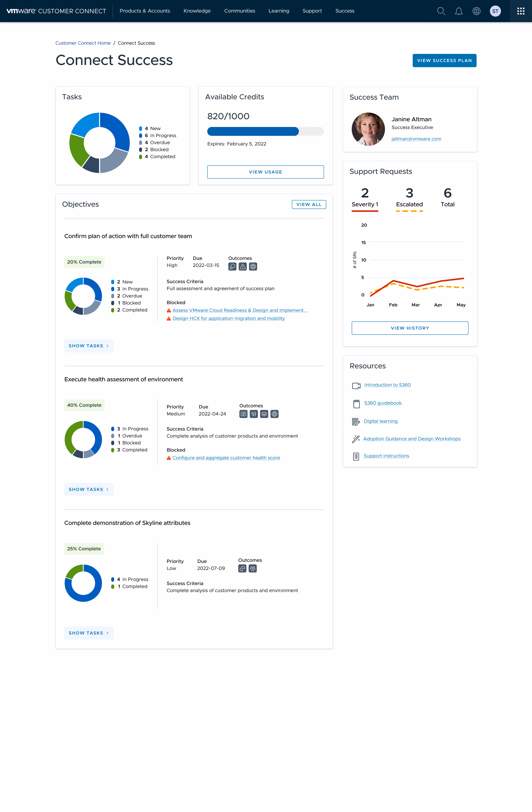The image size is (532, 812).
Task: Click the layers outcome icon in health assessment
Action: point(264,414)
